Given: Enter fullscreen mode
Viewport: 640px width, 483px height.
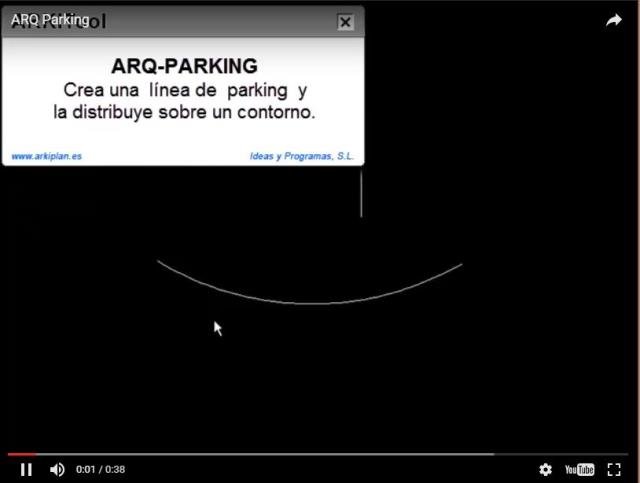Looking at the screenshot, I should (x=614, y=470).
